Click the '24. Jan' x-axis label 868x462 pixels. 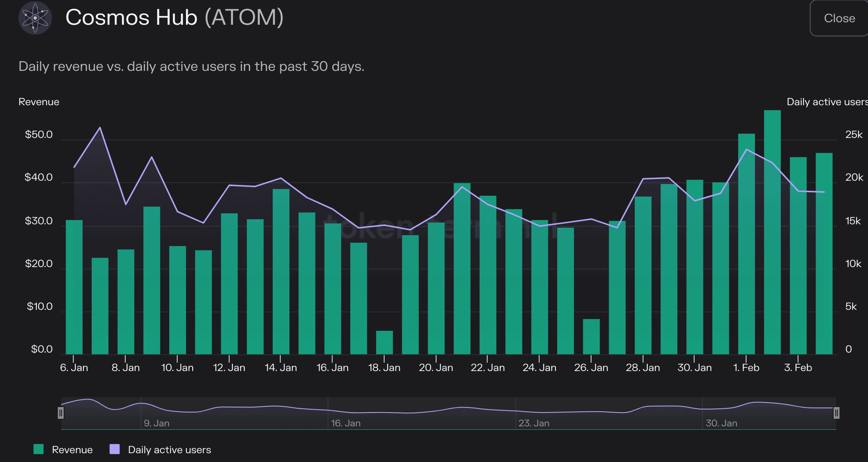pyautogui.click(x=540, y=368)
